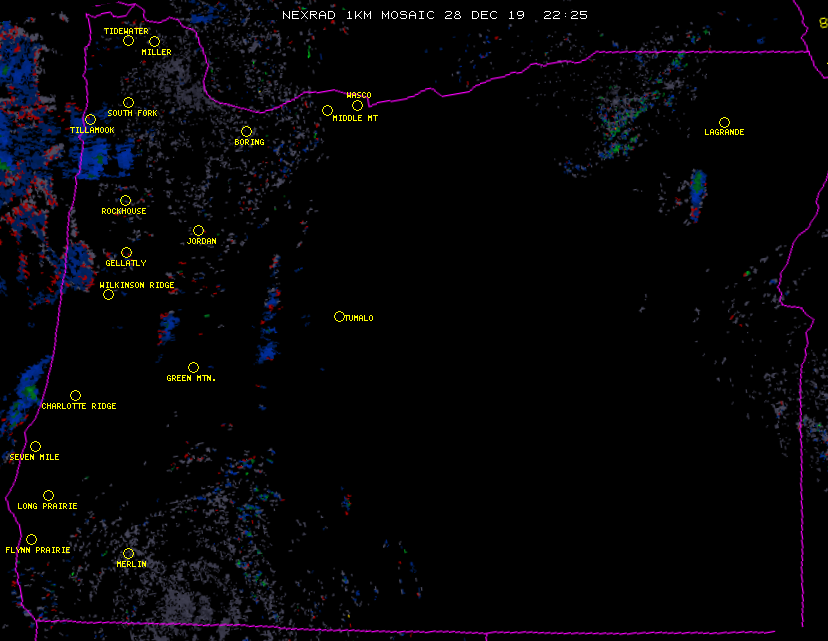Select the Wilkinson Ridge station circle
Viewport: 828px width, 641px height.
point(108,294)
